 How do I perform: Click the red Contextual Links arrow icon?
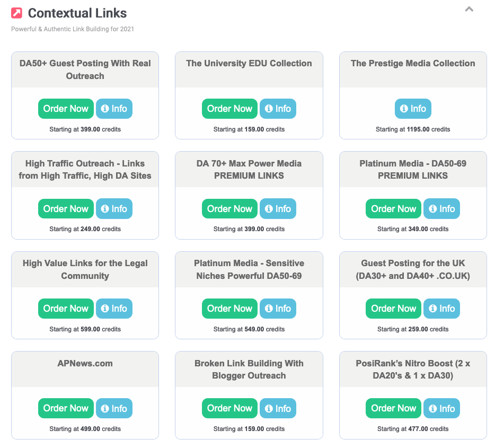17,13
